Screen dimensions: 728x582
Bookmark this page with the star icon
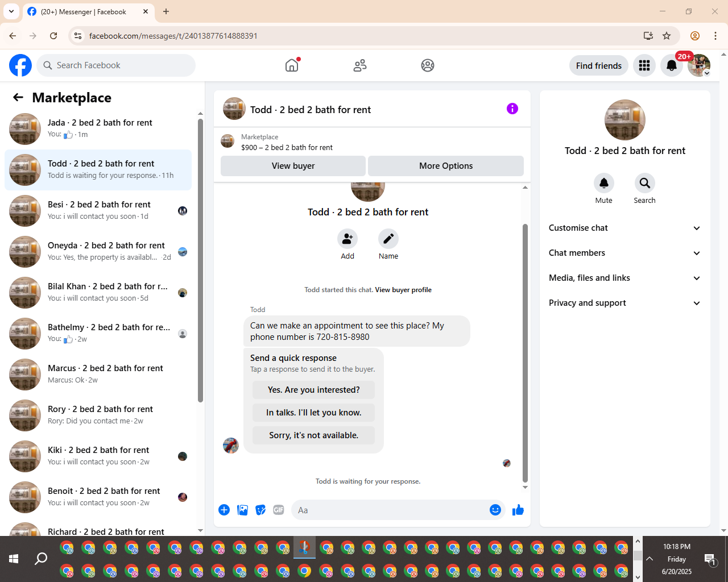667,36
